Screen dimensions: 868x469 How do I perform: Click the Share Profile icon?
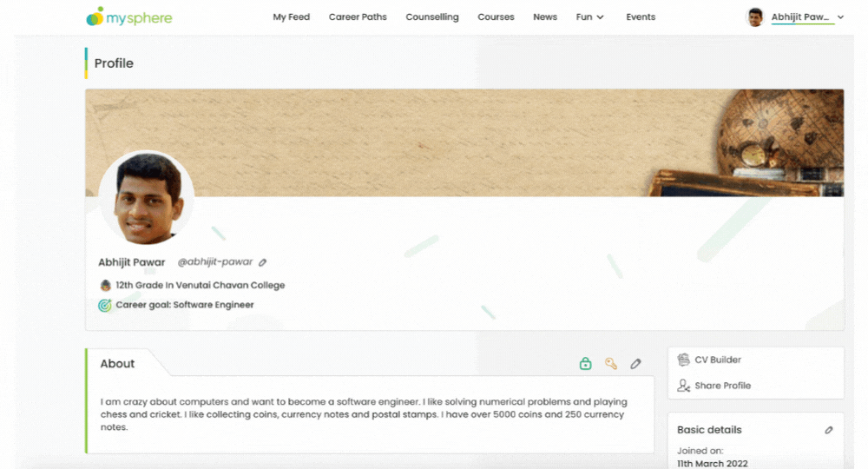(x=684, y=386)
